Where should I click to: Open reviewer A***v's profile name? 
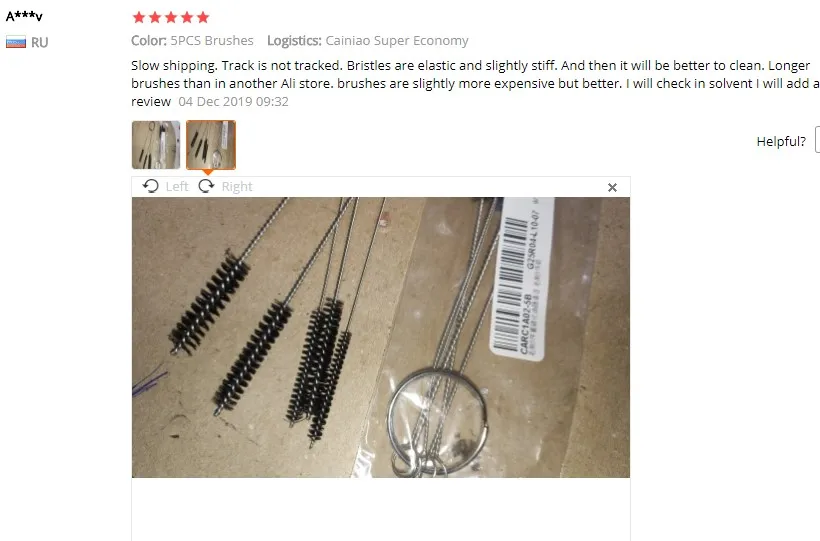coord(24,16)
